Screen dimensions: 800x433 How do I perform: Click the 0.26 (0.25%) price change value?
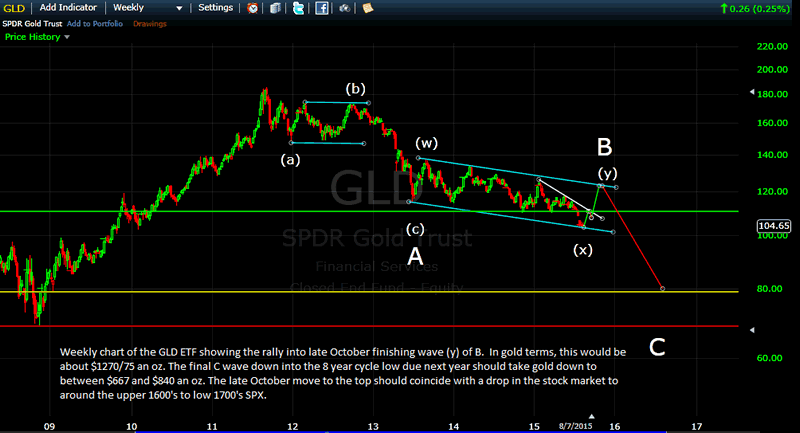point(755,8)
